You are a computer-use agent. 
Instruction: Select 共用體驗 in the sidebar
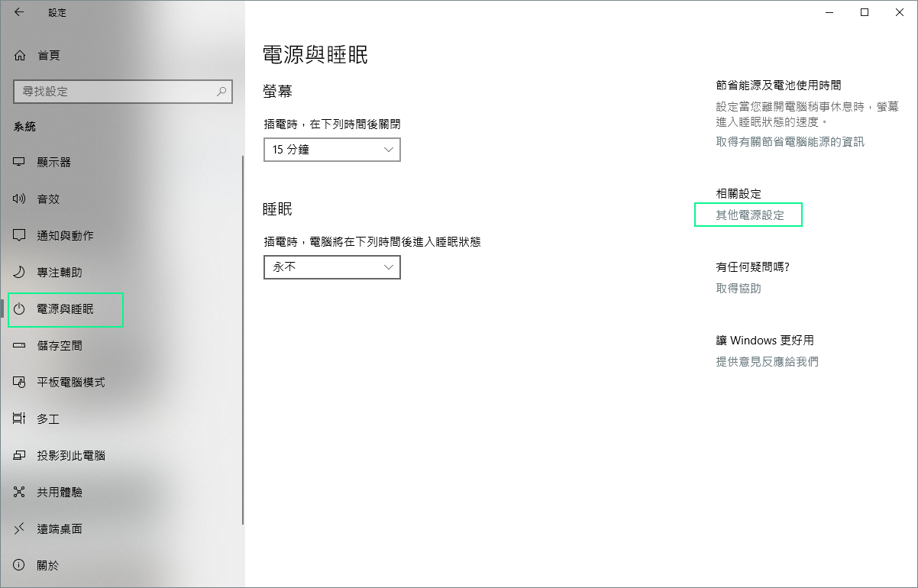[x=60, y=493]
